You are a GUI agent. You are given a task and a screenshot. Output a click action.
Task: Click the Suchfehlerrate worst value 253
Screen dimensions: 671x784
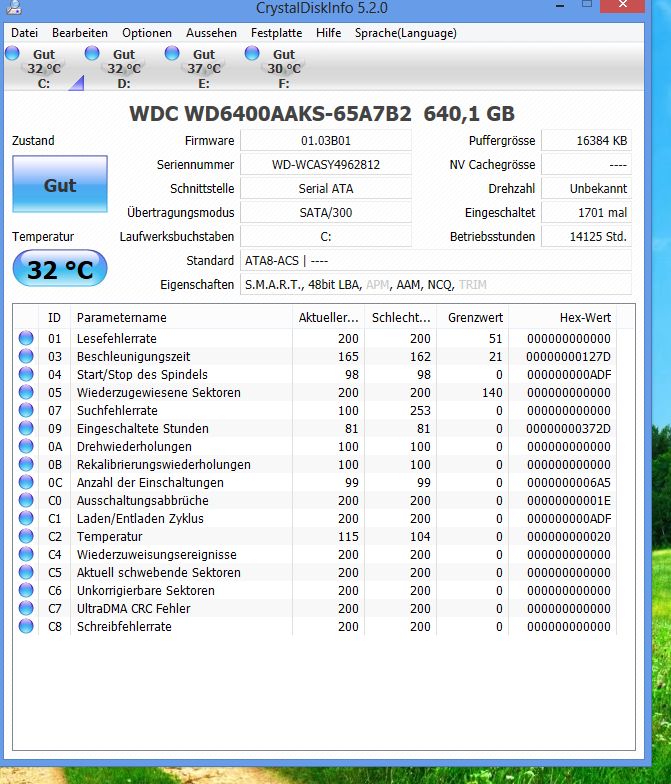coord(420,410)
